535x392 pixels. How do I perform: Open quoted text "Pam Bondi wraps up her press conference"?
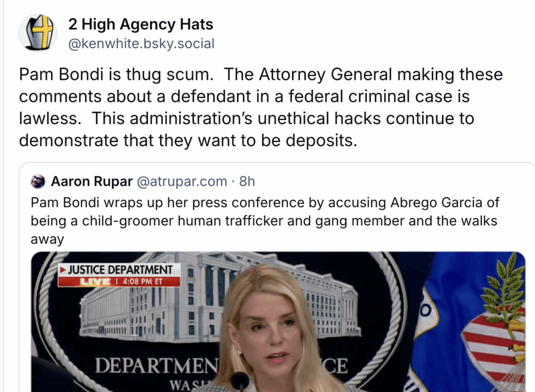tap(168, 203)
